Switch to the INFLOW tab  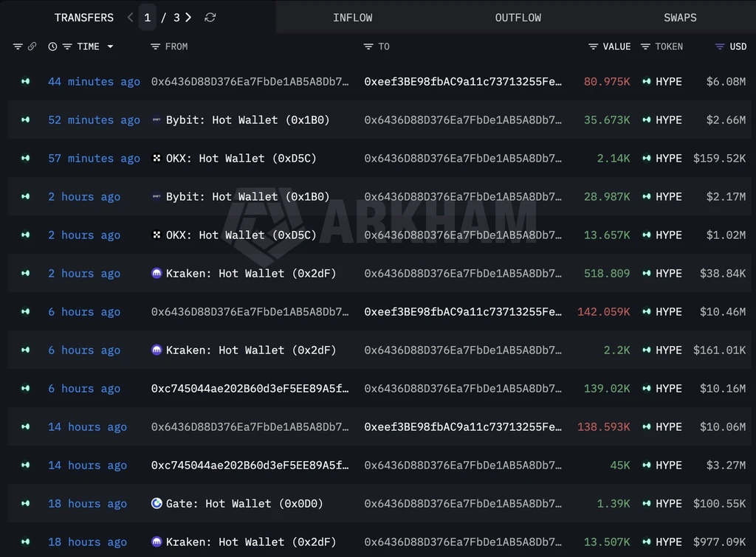352,18
